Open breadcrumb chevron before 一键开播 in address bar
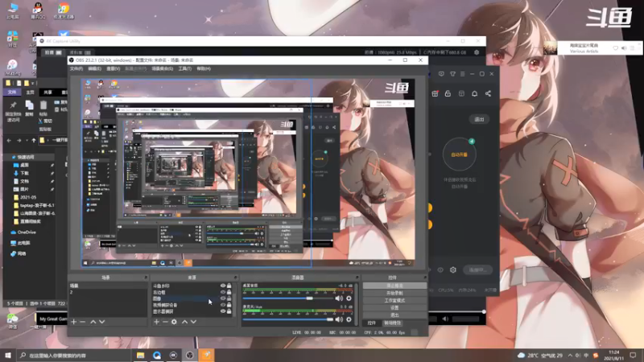The height and width of the screenshot is (362, 644). 48,140
